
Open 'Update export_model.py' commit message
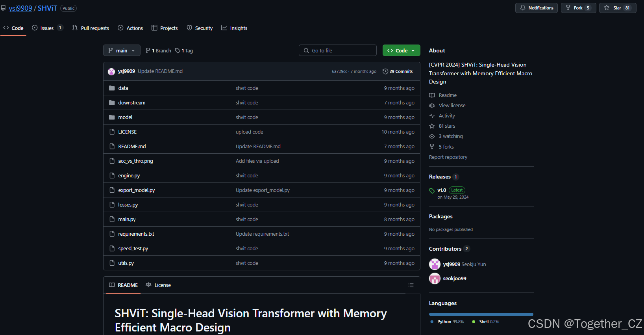click(x=263, y=190)
